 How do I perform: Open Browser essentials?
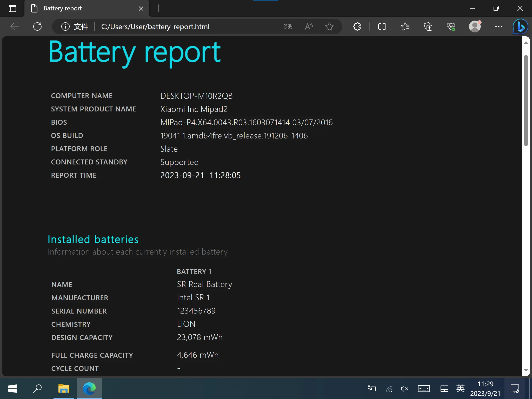point(451,26)
